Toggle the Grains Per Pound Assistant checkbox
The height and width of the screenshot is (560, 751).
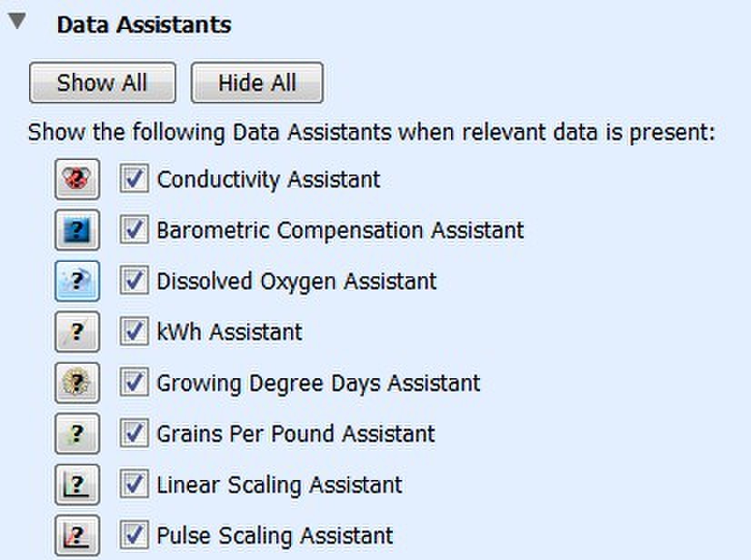[x=135, y=434]
